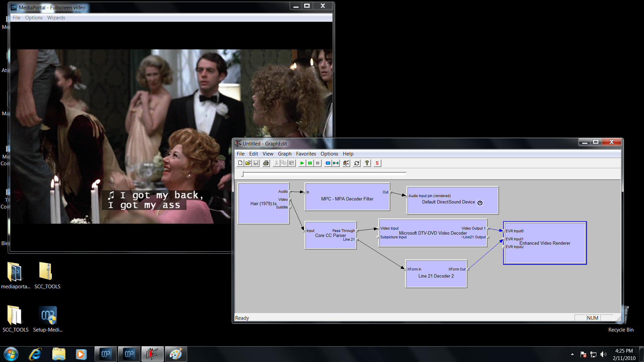Click the Disconnect All Filters icon

336,163
